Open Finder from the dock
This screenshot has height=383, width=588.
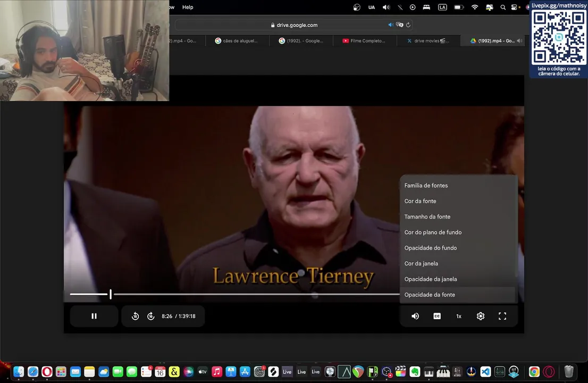tap(19, 372)
